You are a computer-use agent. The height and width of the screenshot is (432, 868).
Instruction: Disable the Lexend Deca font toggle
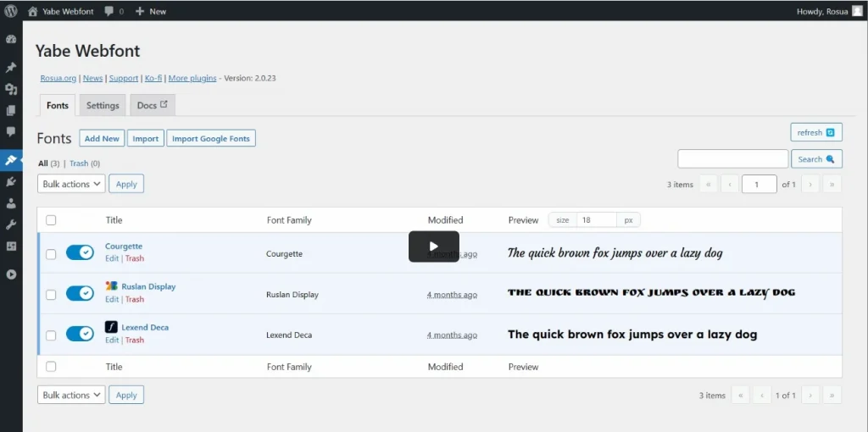(81, 334)
